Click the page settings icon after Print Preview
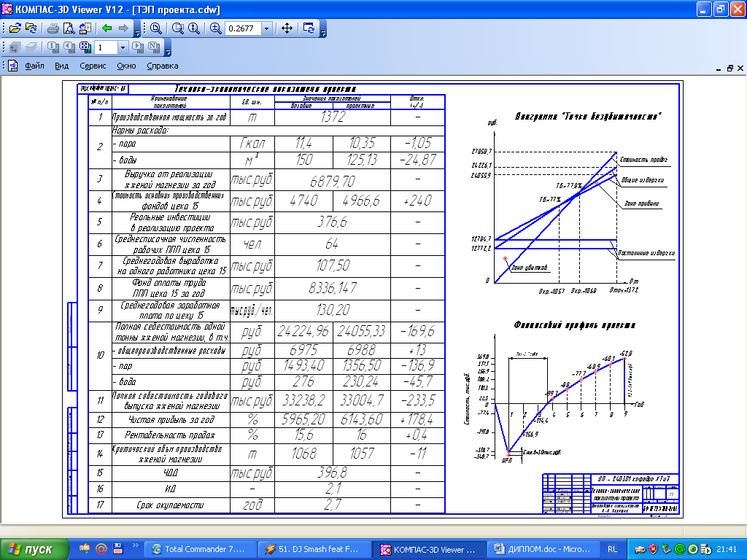The width and height of the screenshot is (747, 560). click(x=85, y=28)
